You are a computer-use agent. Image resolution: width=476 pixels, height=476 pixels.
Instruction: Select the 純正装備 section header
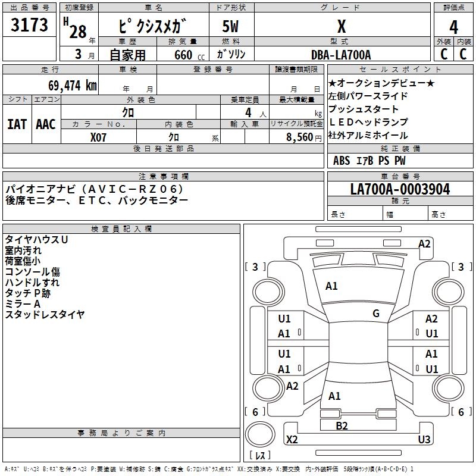pyautogui.click(x=400, y=148)
